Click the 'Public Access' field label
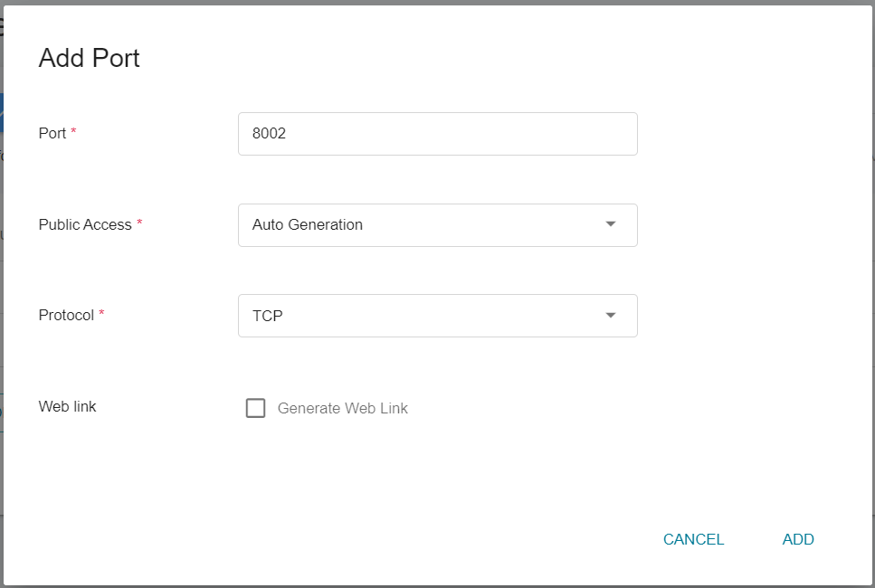875x588 pixels. coord(85,225)
